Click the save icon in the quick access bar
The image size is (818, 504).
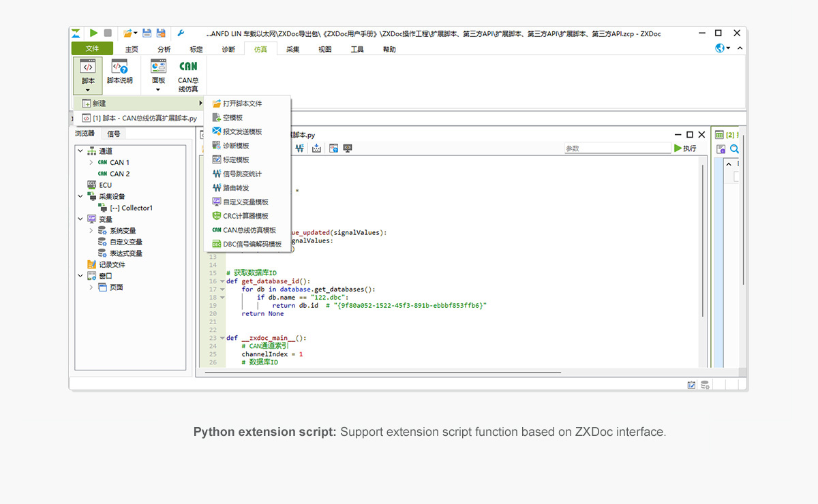[x=147, y=33]
